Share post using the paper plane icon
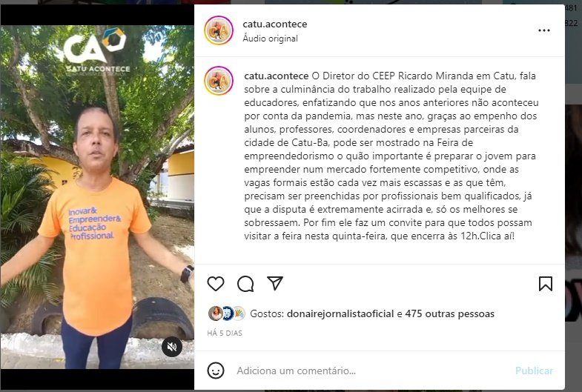Viewport: 582px width, 392px height. pos(275,283)
